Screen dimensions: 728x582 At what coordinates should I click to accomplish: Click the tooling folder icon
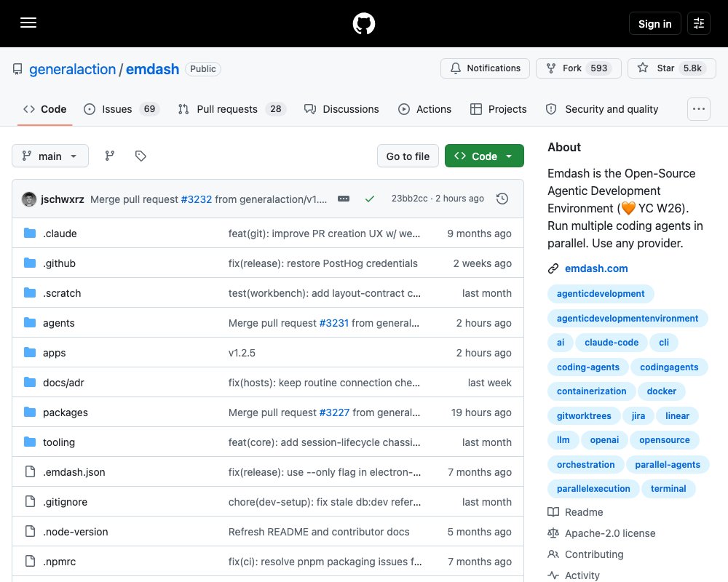pyautogui.click(x=30, y=442)
